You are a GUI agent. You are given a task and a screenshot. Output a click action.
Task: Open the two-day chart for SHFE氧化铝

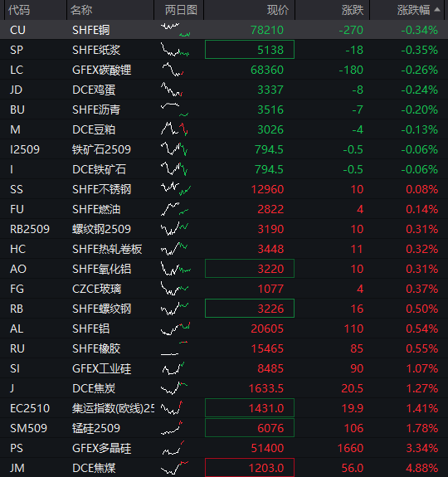pyautogui.click(x=176, y=269)
